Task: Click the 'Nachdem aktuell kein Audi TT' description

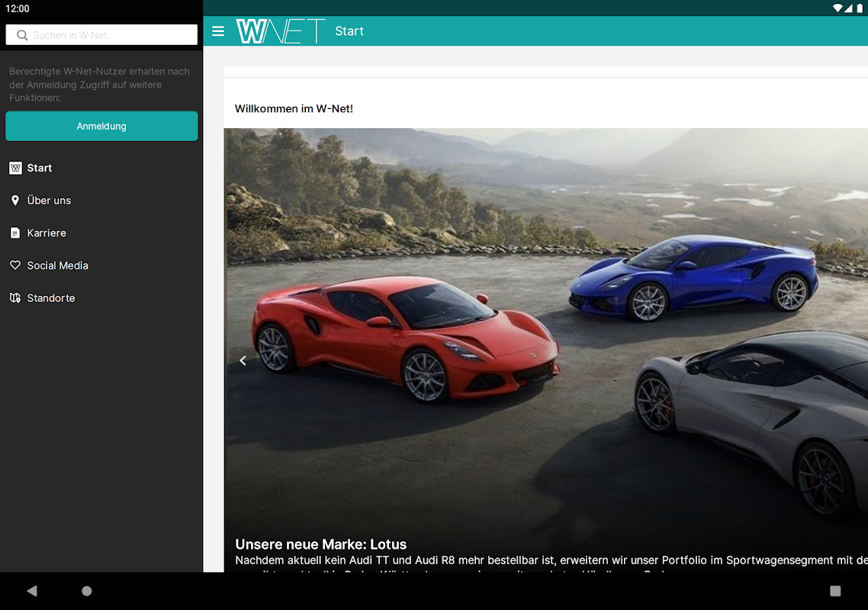Action: [x=551, y=560]
